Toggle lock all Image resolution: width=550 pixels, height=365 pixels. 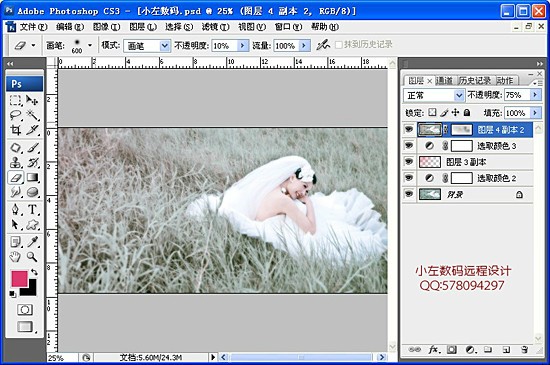point(467,113)
